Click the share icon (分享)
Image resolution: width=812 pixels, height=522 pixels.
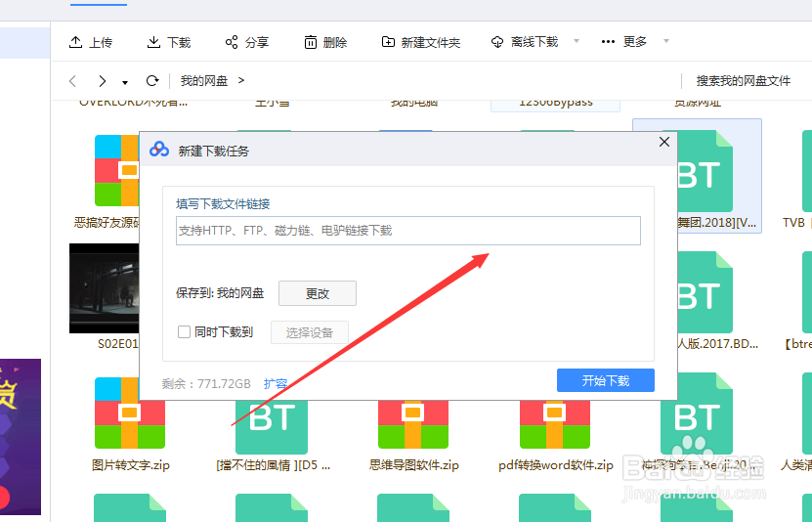(232, 42)
